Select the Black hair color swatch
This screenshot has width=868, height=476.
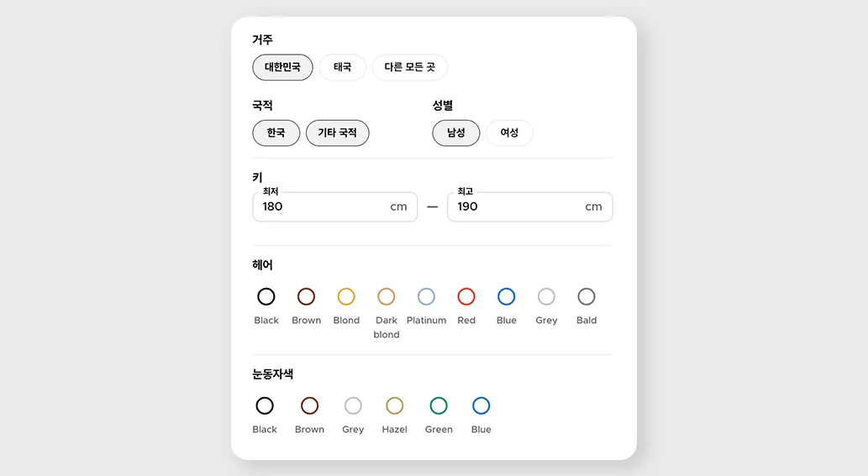(266, 296)
